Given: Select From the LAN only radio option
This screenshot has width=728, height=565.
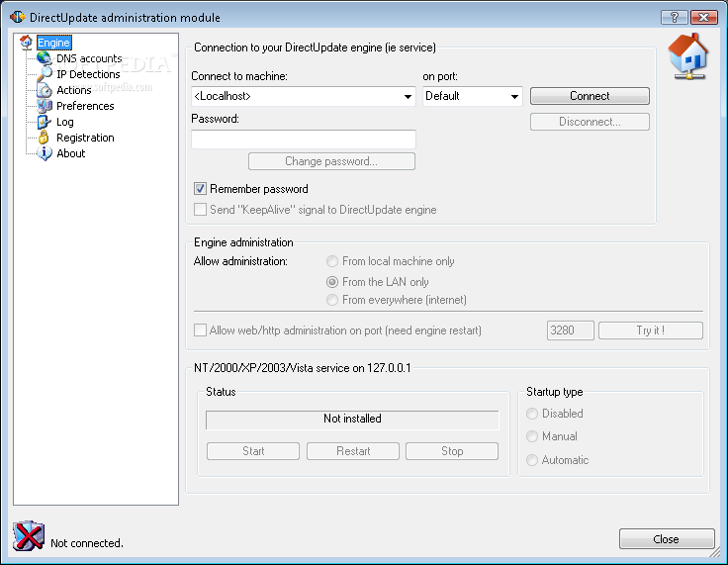Looking at the screenshot, I should click(332, 282).
